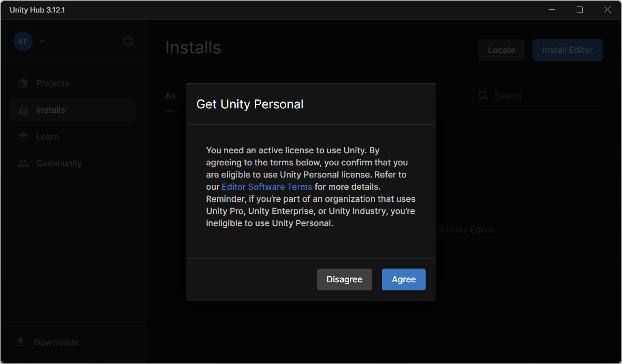Maximize the Unity Hub window

pos(579,10)
